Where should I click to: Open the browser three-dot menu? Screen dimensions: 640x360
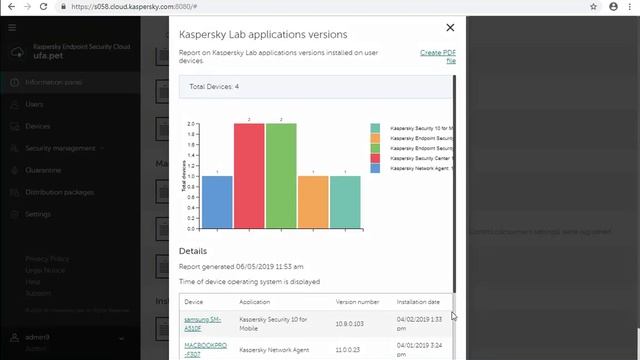(630, 7)
